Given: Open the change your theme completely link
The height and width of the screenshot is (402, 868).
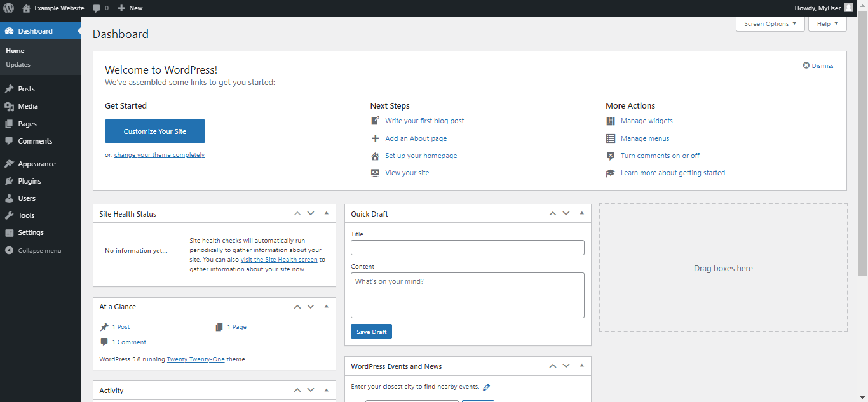Looking at the screenshot, I should click(159, 154).
